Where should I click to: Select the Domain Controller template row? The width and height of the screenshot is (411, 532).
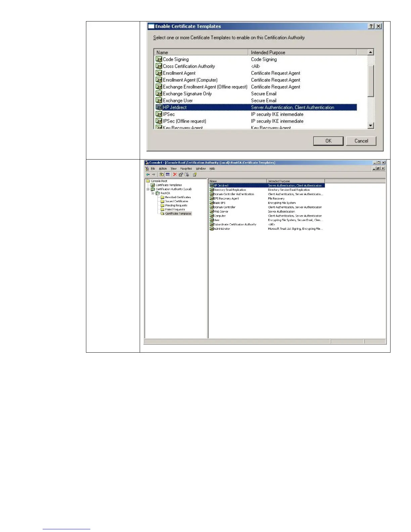[267, 207]
